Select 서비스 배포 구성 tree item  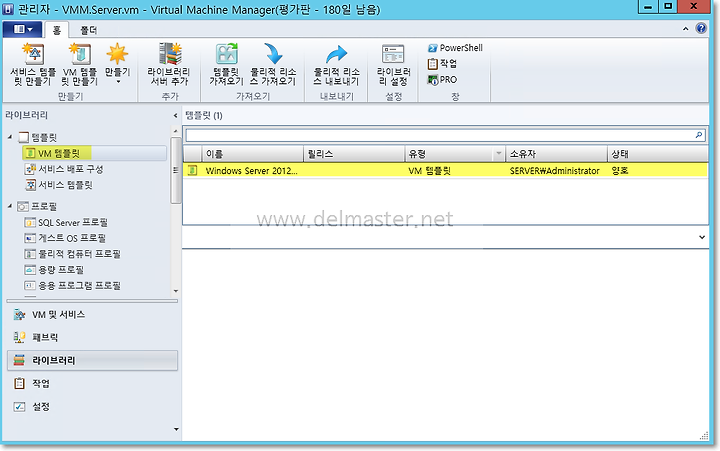pyautogui.click(x=64, y=169)
